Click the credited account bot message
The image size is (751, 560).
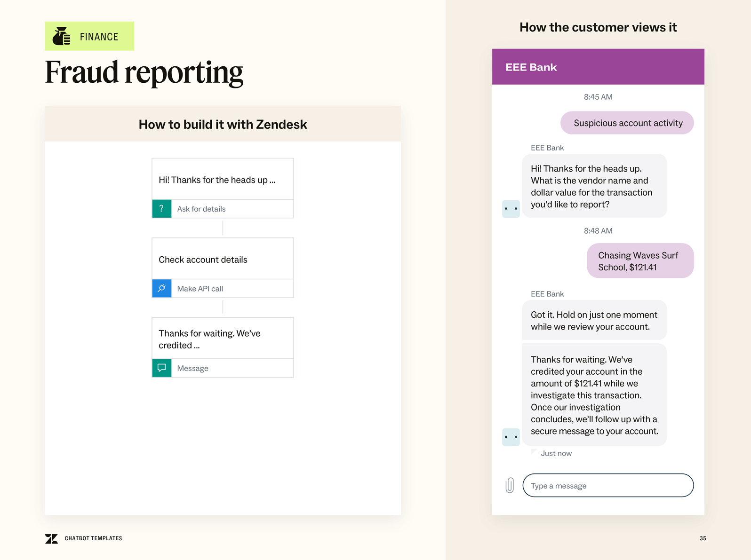(594, 395)
